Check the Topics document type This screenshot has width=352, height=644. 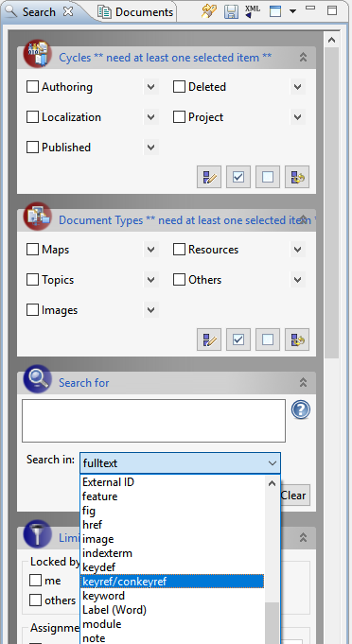click(32, 280)
